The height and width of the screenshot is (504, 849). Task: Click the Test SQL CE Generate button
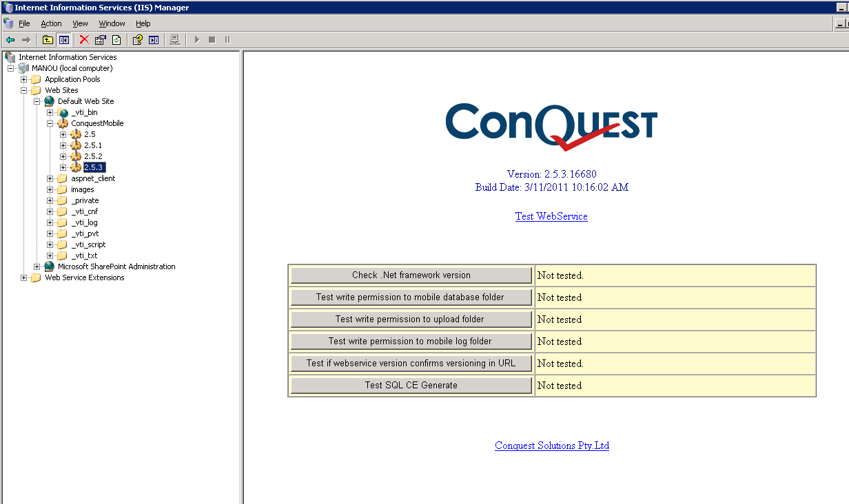pos(411,386)
